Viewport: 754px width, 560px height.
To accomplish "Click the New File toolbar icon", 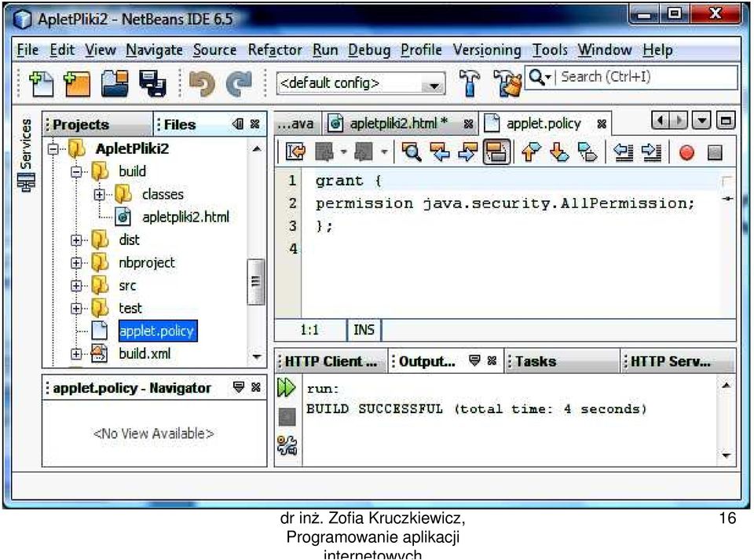I will pyautogui.click(x=42, y=83).
